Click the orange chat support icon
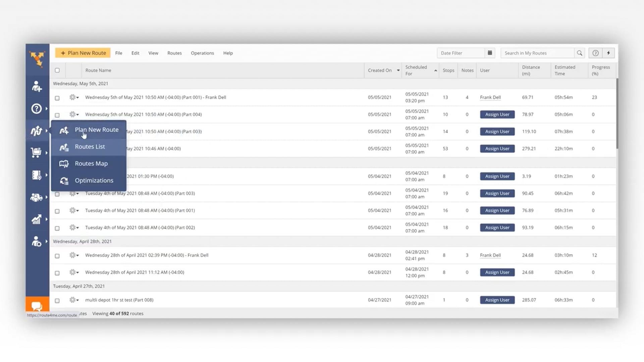This screenshot has height=362, width=644. [x=37, y=306]
